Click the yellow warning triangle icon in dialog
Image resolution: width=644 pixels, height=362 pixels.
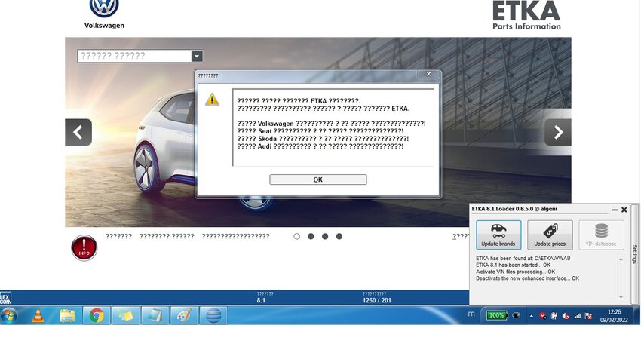[212, 100]
